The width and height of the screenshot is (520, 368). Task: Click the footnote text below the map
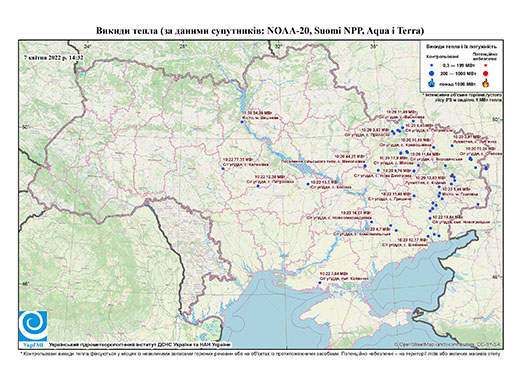pyautogui.click(x=260, y=353)
